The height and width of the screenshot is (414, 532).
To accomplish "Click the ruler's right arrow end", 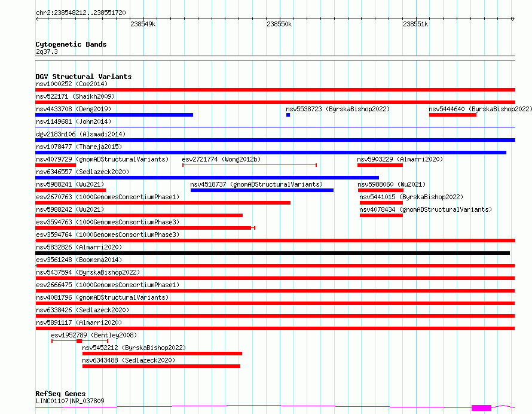I will [x=513, y=19].
